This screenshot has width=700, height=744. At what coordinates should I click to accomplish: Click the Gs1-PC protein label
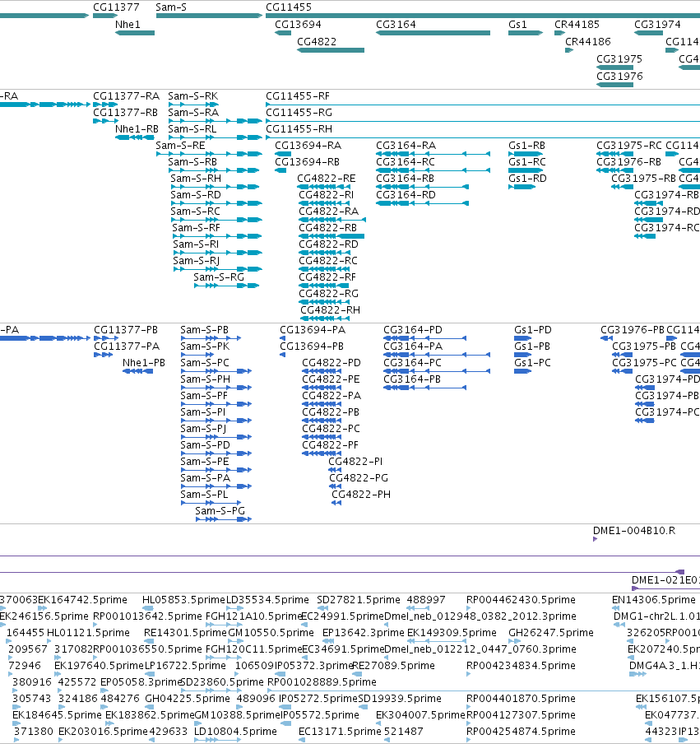(x=532, y=363)
